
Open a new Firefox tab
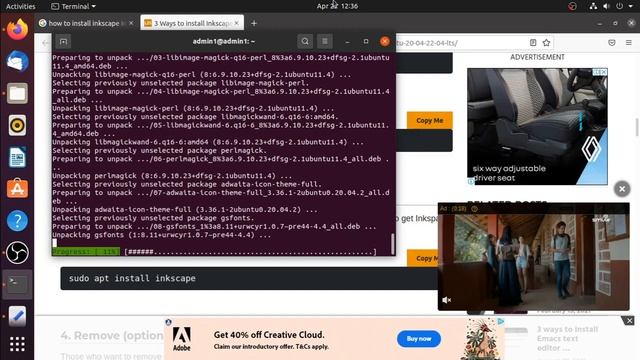254,23
